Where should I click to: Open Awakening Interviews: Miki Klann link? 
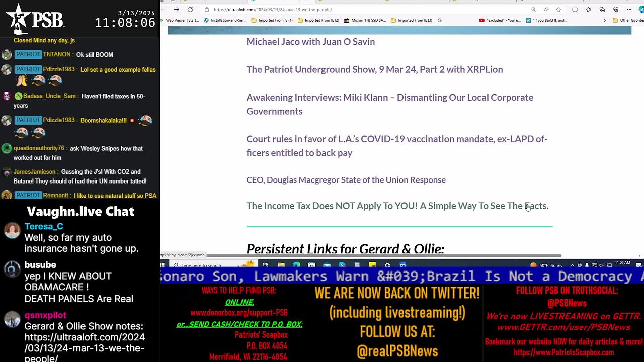pos(390,104)
